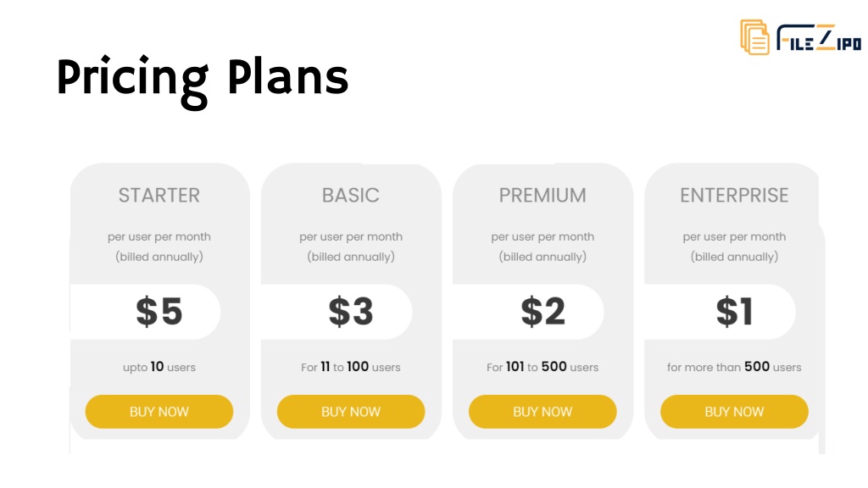
Task: Click the $3 price label
Action: [351, 312]
